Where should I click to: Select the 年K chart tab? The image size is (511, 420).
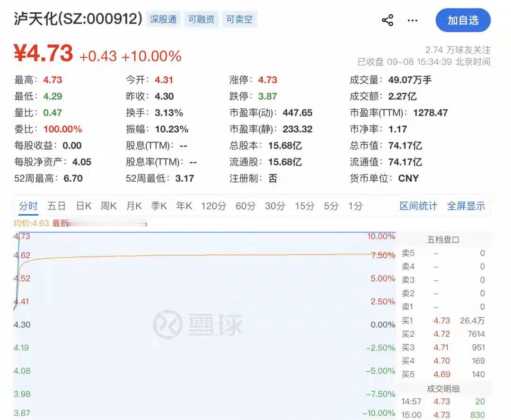pyautogui.click(x=184, y=206)
